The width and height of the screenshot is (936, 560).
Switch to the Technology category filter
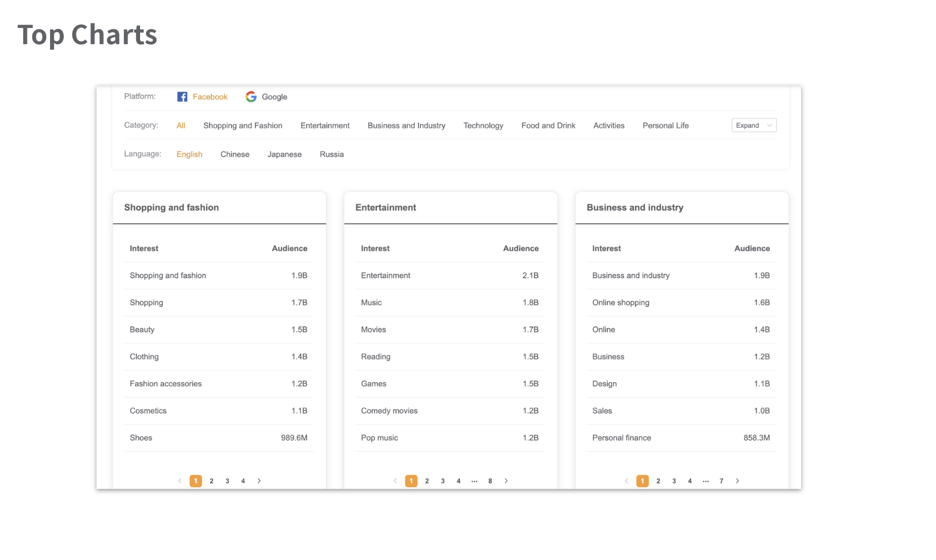click(x=483, y=125)
